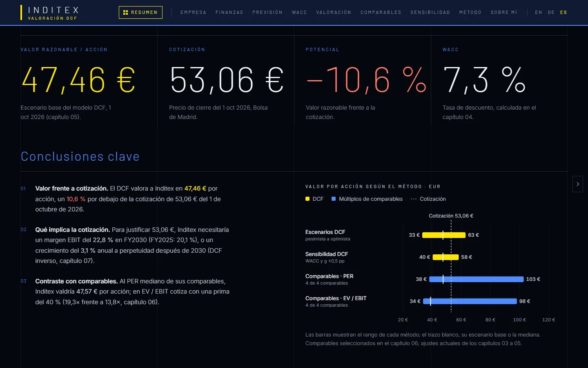Click the 98 € value on the EV / EBIT bar
Image resolution: width=588 pixels, height=368 pixels.
tap(525, 301)
